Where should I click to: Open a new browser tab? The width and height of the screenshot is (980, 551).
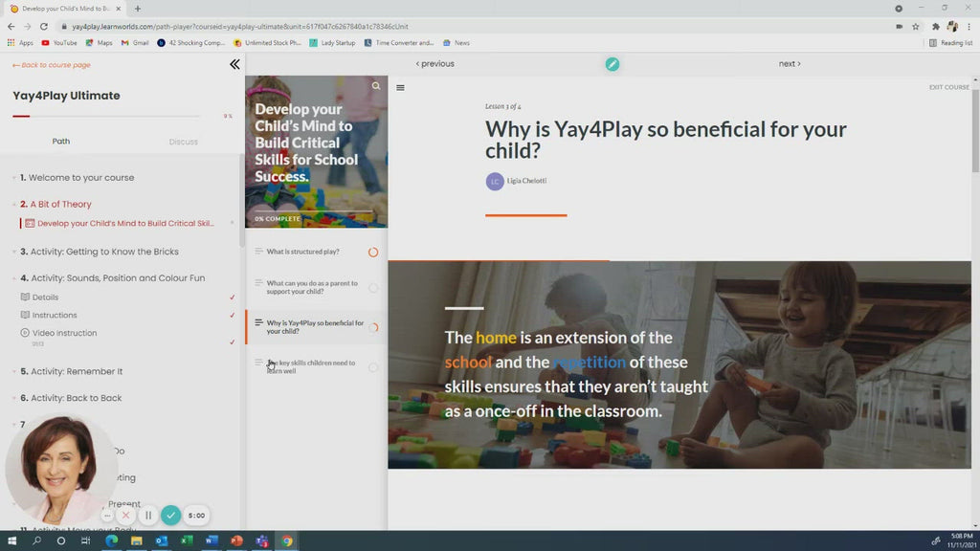click(x=138, y=9)
